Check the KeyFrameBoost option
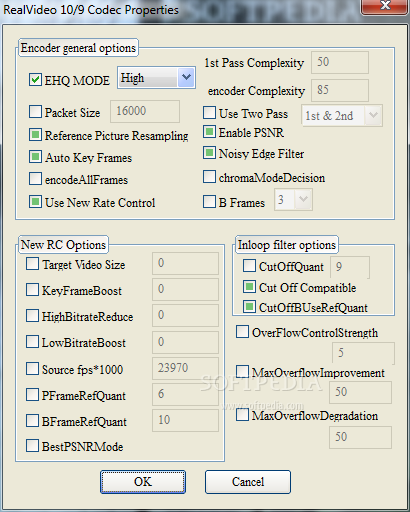Screen dimensions: 410x512 point(32,290)
